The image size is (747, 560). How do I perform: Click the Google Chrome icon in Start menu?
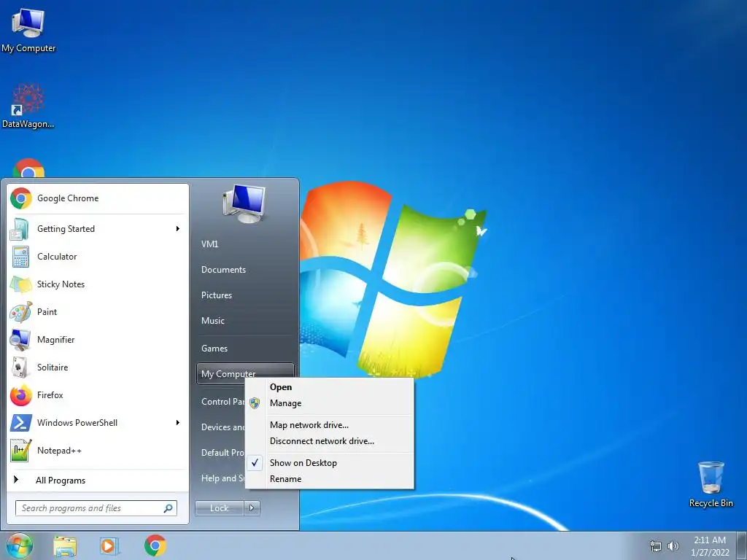(x=21, y=198)
